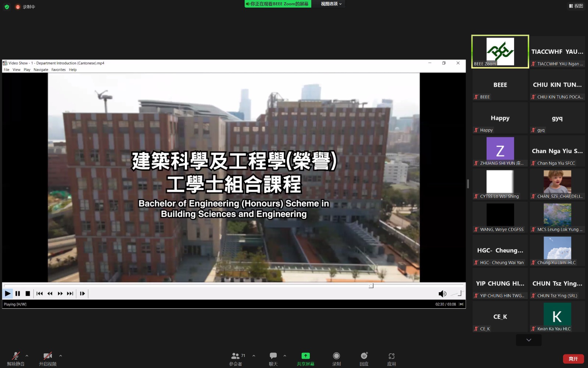Click the green screen-sharing notice banner
This screenshot has width=588, height=368.
pos(278,4)
